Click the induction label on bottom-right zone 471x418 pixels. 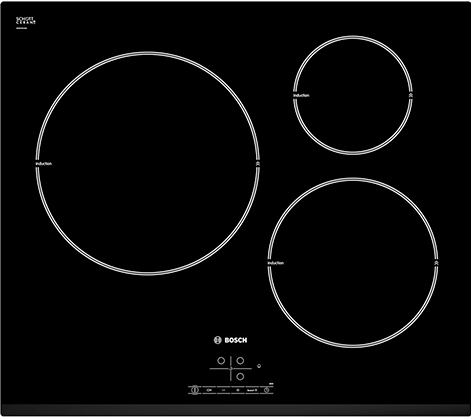click(x=276, y=263)
